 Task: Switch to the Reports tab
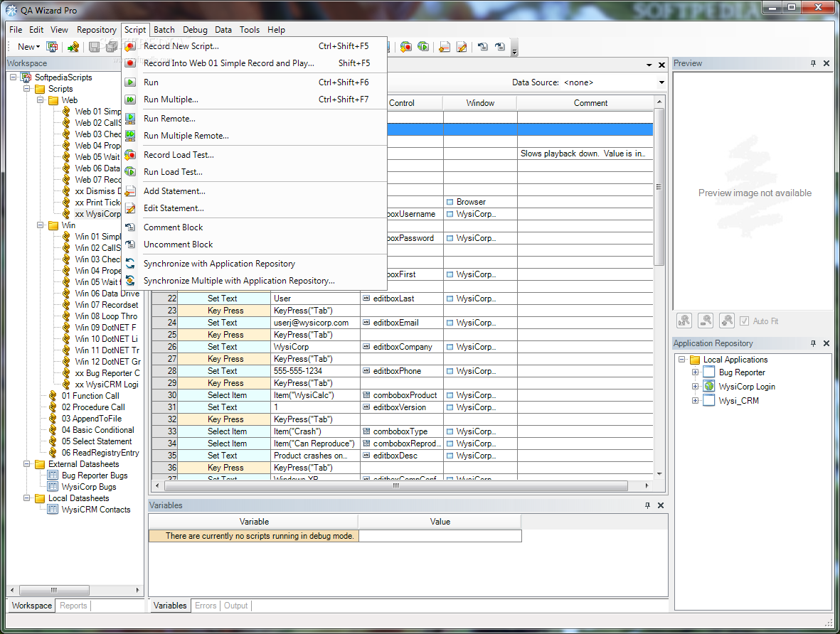tap(73, 605)
